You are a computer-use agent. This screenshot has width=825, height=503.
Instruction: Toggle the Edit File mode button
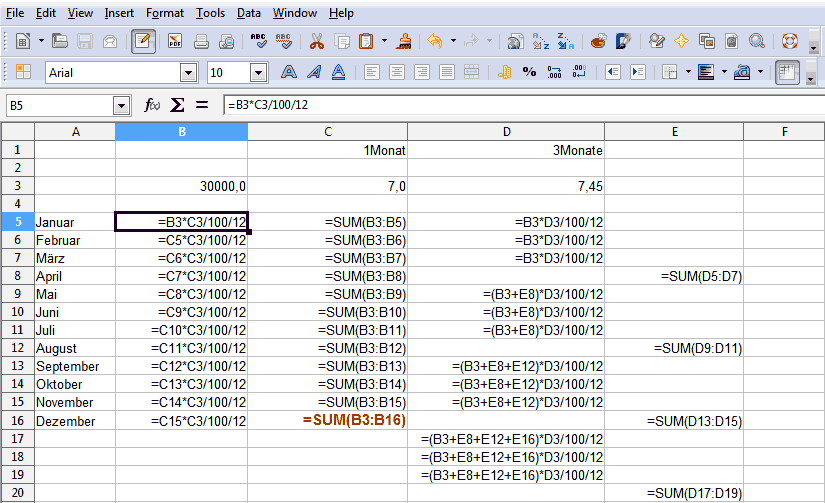click(143, 41)
